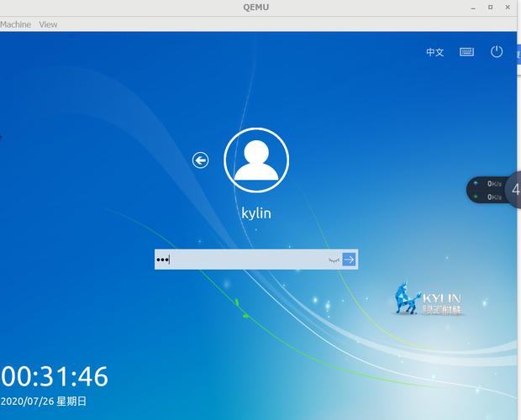The image size is (521, 420).
Task: Open the Machine menu in QEMU
Action: [15, 24]
